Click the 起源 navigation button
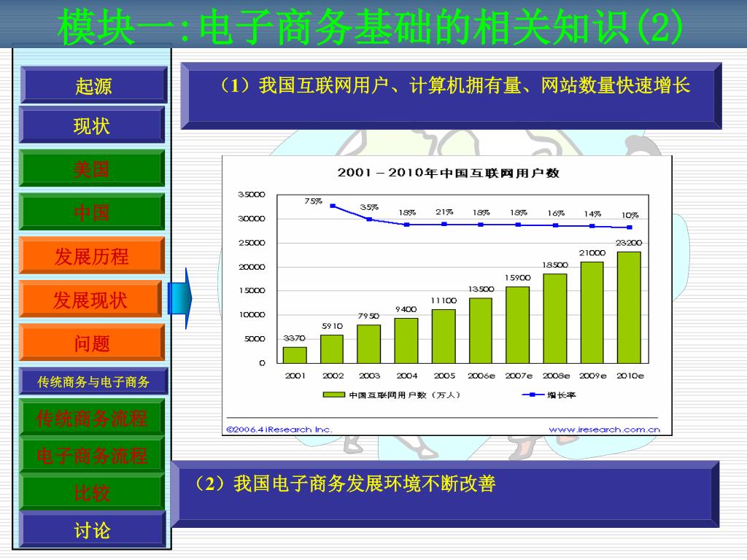 pyautogui.click(x=94, y=85)
